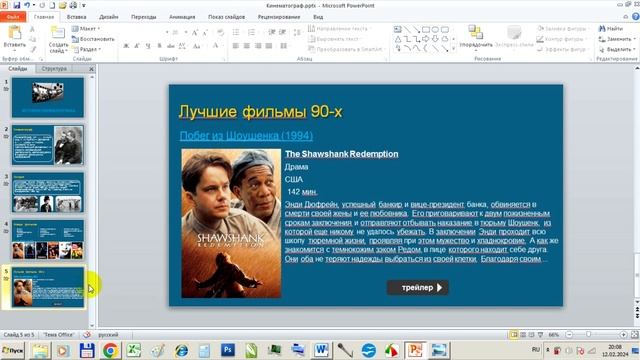The width and height of the screenshot is (640, 360).
Task: Open Font dialog launcher (Шрифт group)
Action: (x=224, y=59)
